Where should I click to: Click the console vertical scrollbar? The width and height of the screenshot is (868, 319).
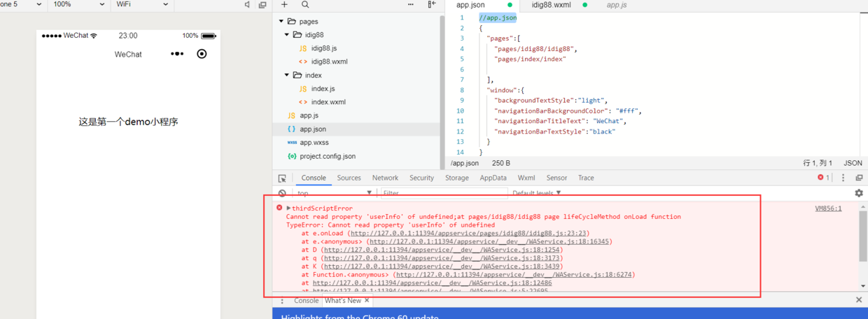point(863,238)
